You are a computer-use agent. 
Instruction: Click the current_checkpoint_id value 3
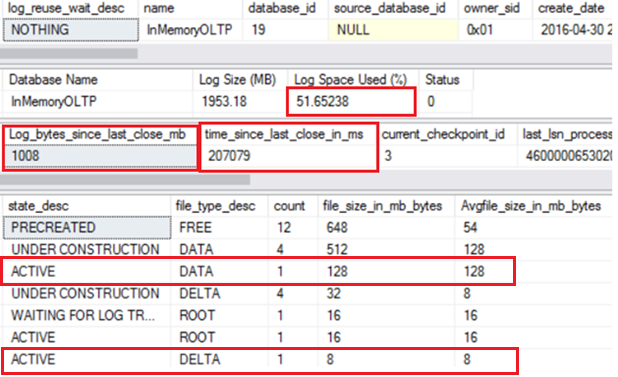point(388,156)
